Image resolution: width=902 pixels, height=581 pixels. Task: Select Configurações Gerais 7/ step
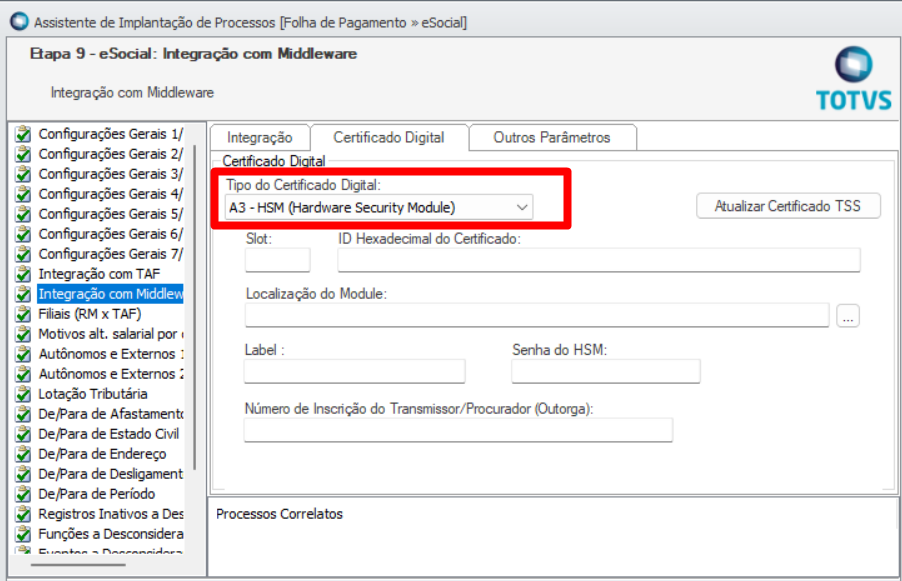(110, 254)
